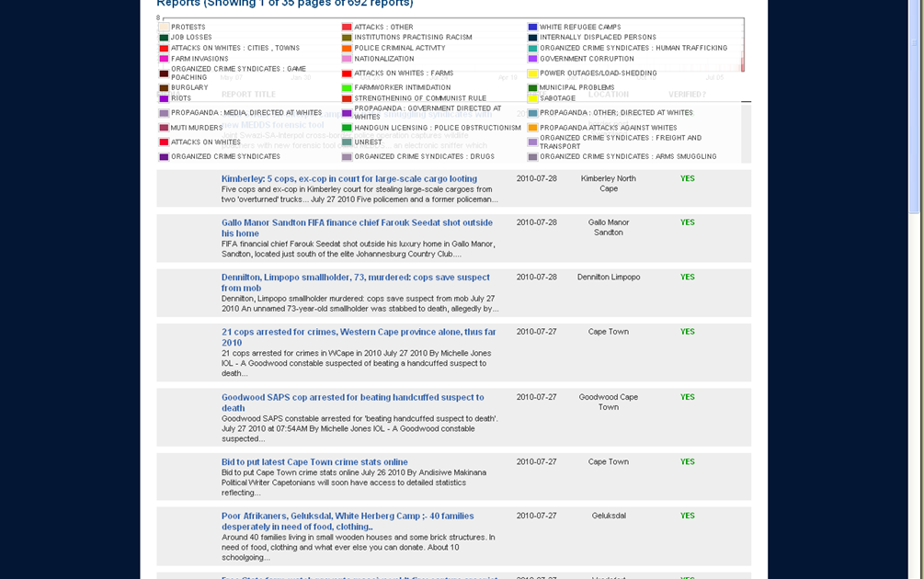
Task: Click the Attacks : Other color swatch
Action: pos(347,27)
